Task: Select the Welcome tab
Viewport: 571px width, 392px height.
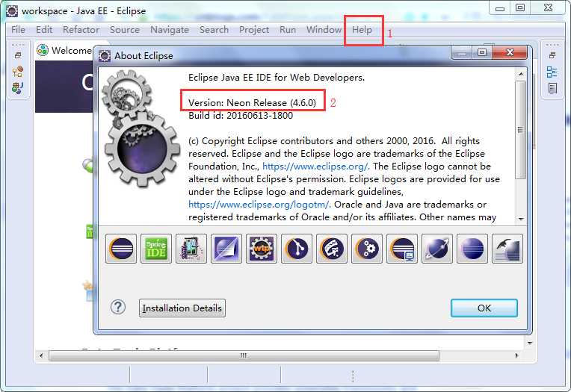Action: [64, 50]
